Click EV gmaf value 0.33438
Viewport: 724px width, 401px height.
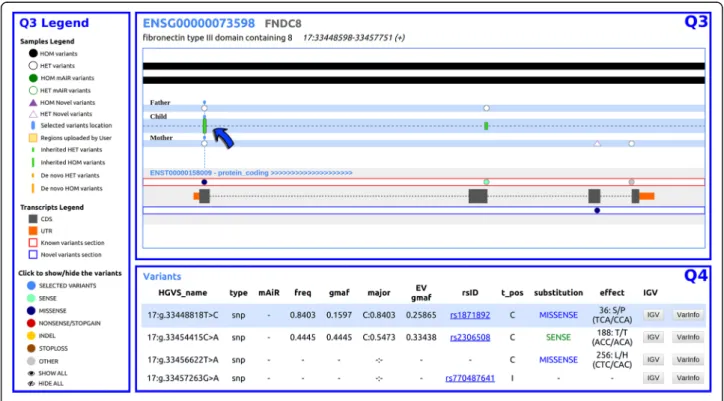(x=421, y=337)
